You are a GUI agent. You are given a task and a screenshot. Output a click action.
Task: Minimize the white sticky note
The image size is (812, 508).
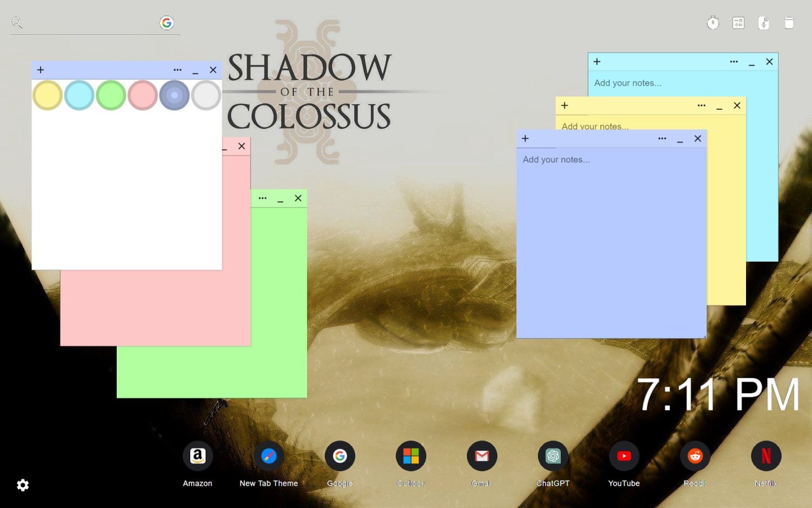pos(195,71)
